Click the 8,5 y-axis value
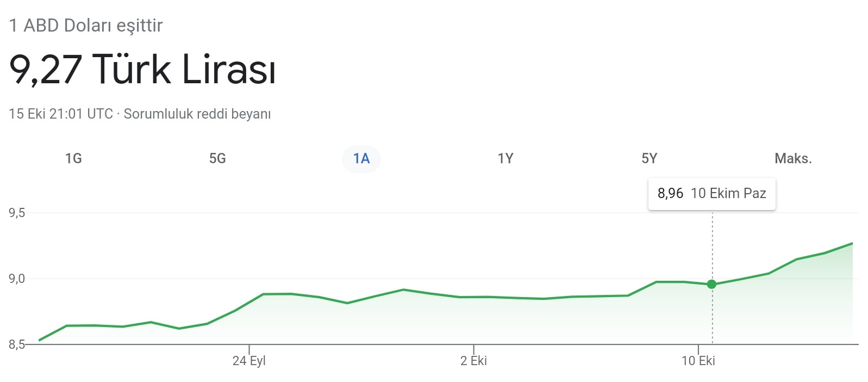This screenshot has height=382, width=868. (x=17, y=344)
